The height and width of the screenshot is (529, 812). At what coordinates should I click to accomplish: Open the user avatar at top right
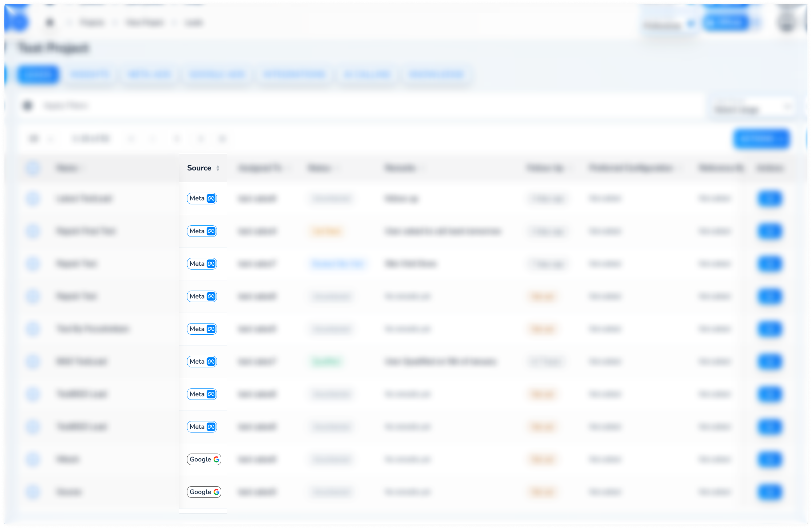[x=787, y=22]
